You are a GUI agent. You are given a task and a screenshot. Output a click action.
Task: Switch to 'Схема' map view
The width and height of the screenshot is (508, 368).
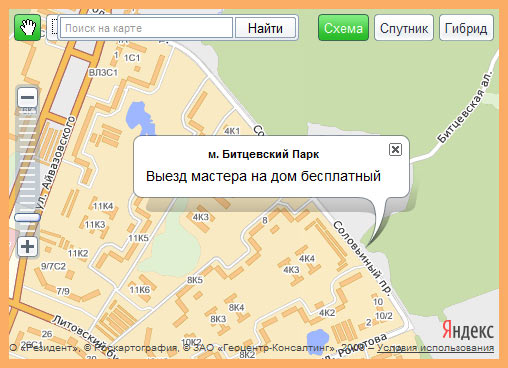(343, 28)
